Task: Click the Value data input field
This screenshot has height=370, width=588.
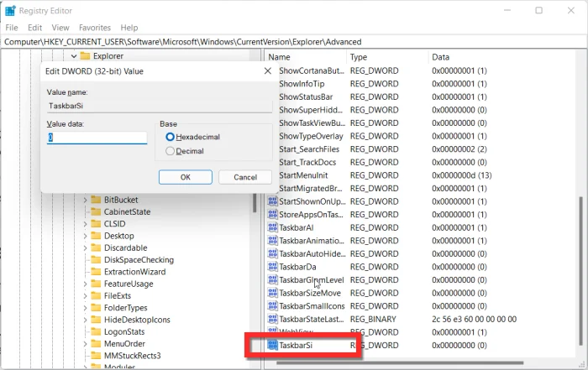Action: [x=97, y=138]
